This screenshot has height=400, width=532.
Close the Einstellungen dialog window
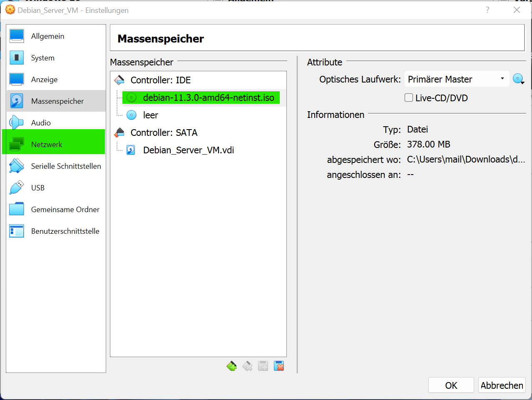(517, 10)
